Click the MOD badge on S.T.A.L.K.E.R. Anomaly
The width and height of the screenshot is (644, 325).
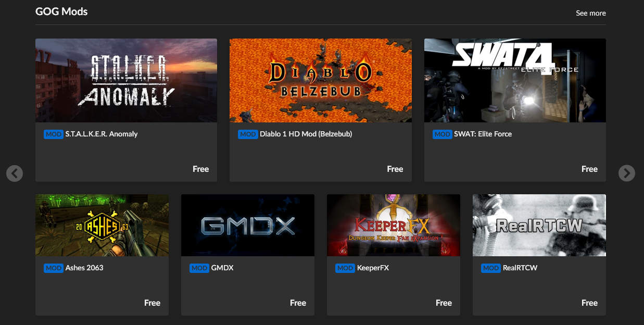pyautogui.click(x=54, y=134)
